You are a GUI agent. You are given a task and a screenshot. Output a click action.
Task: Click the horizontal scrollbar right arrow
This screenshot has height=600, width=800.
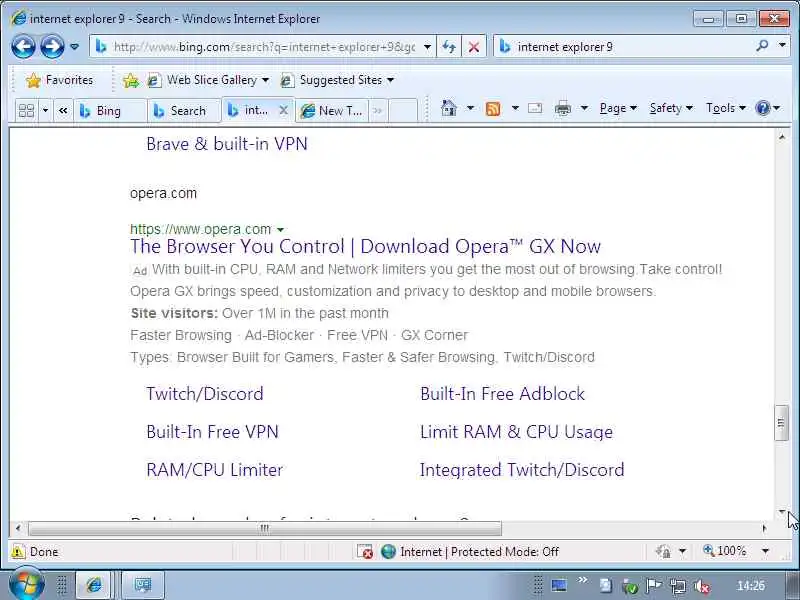[x=764, y=529]
